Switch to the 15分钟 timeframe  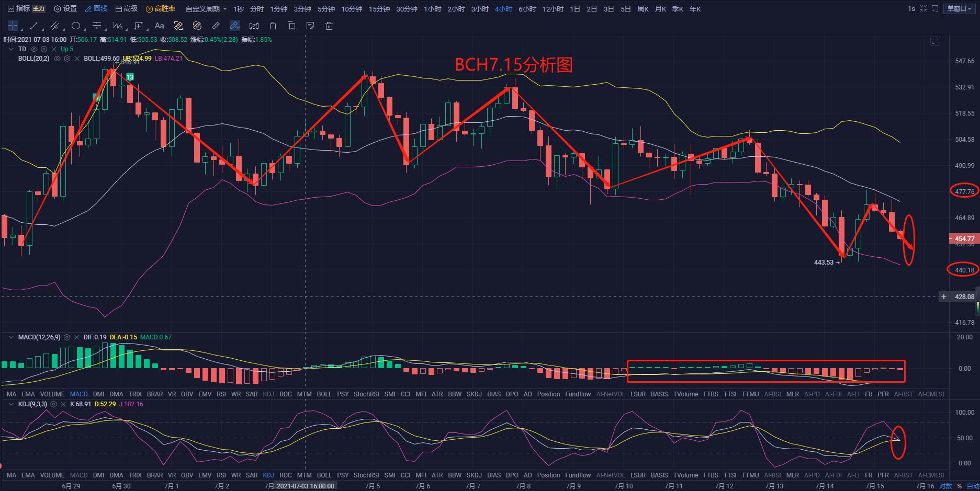coord(379,9)
